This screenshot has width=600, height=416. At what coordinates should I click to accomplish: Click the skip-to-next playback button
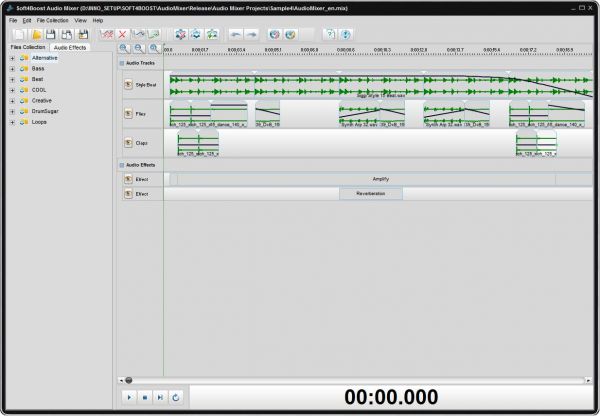pos(160,398)
